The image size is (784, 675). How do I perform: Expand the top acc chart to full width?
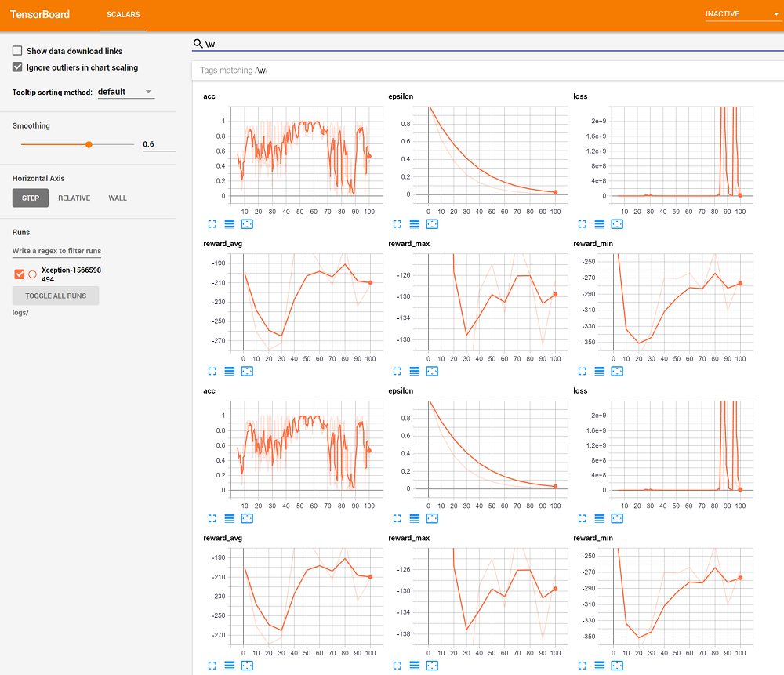click(212, 224)
